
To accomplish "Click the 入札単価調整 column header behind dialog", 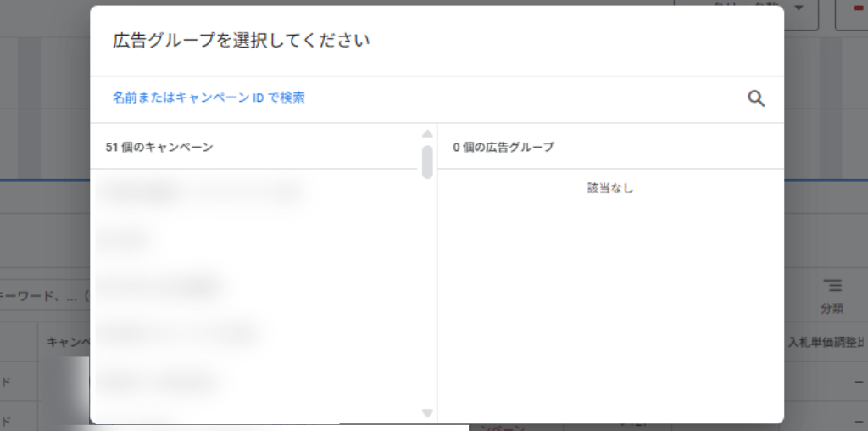I will [826, 343].
